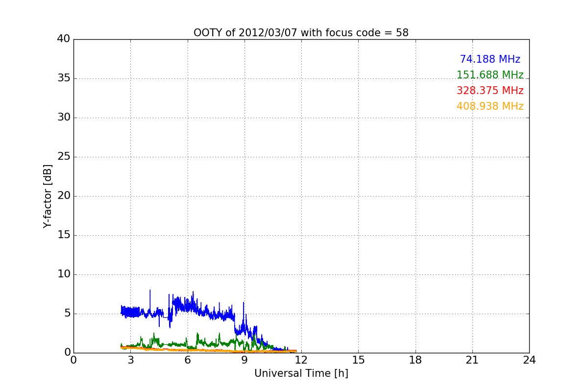This screenshot has height=392, width=588.
Task: Click the x-axis tick label '24'
Action: (529, 360)
